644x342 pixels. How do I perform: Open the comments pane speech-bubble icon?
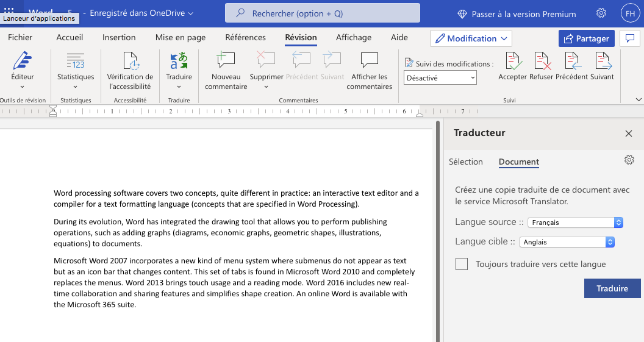pyautogui.click(x=630, y=38)
